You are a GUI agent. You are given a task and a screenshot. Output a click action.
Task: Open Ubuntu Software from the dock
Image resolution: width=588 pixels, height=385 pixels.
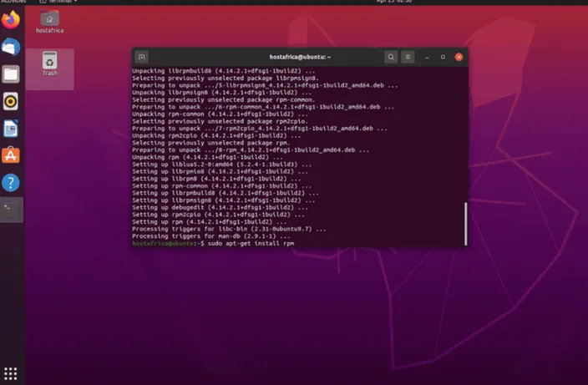[x=11, y=155]
